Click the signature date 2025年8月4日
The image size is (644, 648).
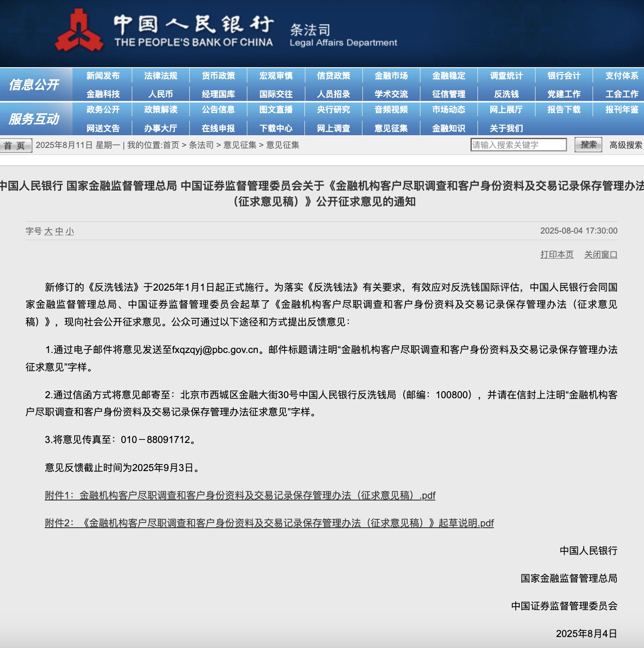[586, 634]
